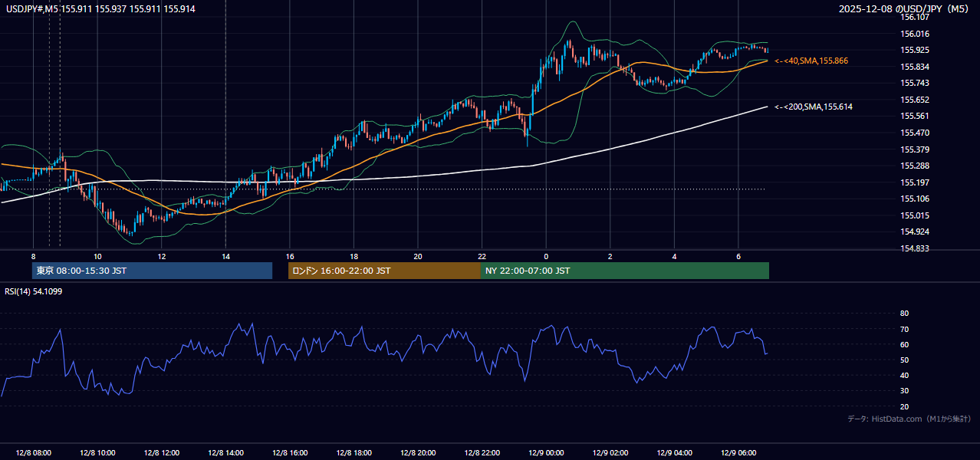Image resolution: width=980 pixels, height=460 pixels.
Task: Click hour tick 18 under price chart
Action: point(354,256)
